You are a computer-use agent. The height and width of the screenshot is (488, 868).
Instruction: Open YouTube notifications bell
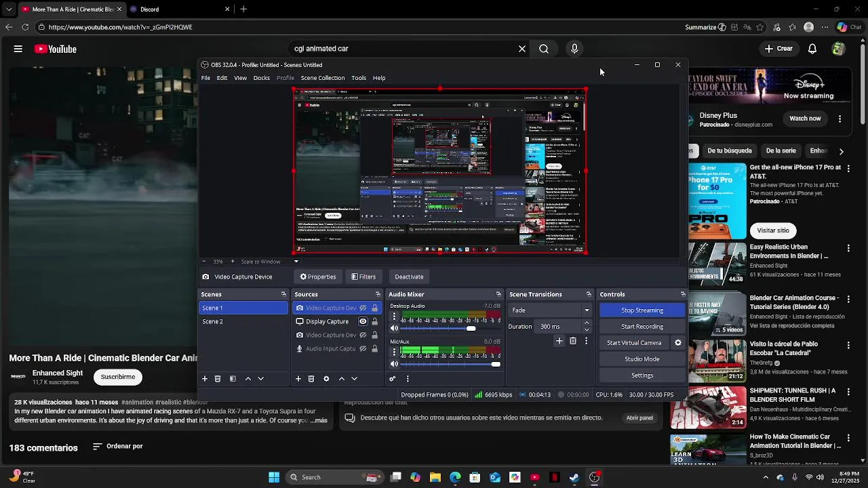point(812,49)
